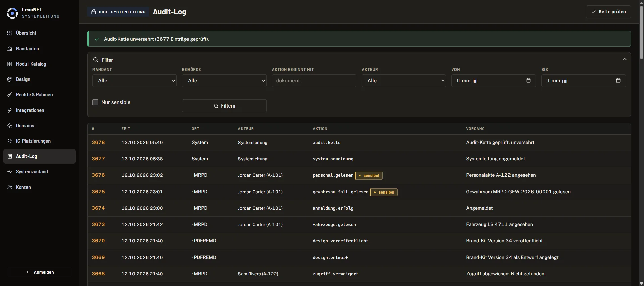Screen dimensions: 644x286
Task: Select Audit-Log in the sidebar
Action: click(40, 156)
